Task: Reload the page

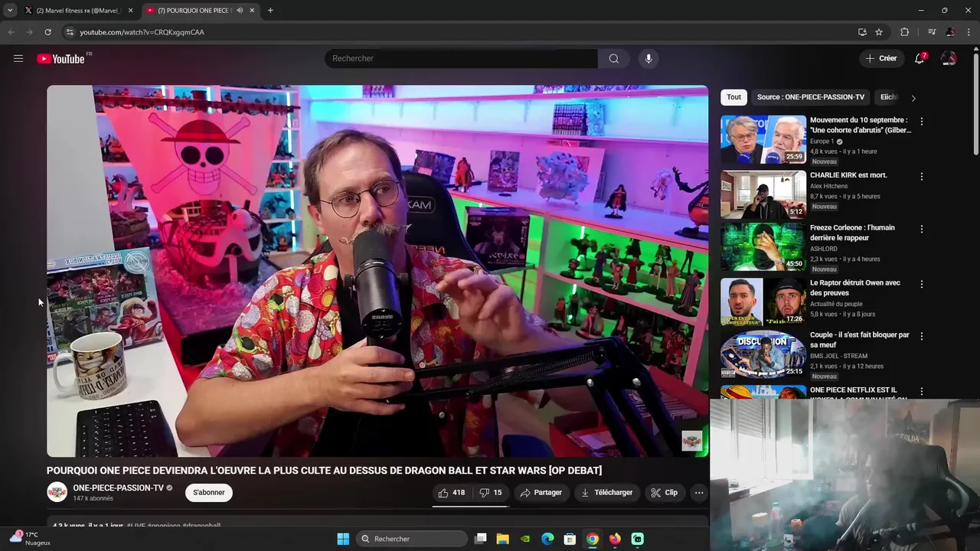Action: click(47, 32)
